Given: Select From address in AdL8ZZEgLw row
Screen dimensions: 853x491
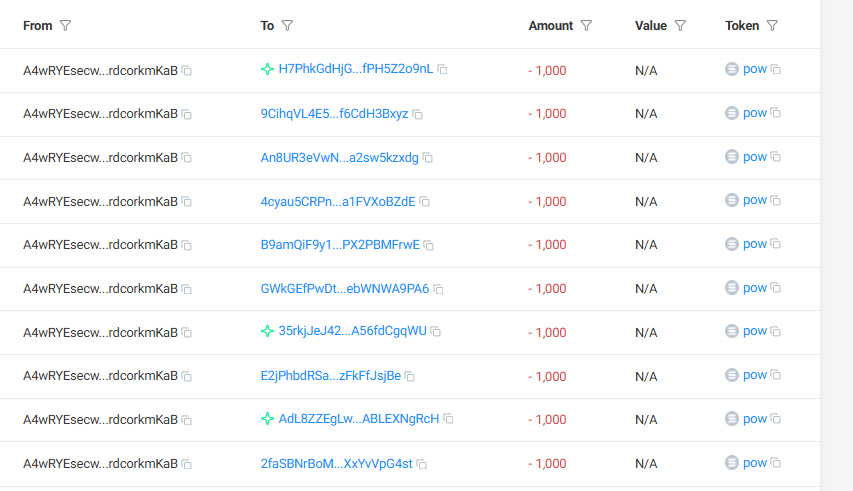Looking at the screenshot, I should [x=100, y=420].
